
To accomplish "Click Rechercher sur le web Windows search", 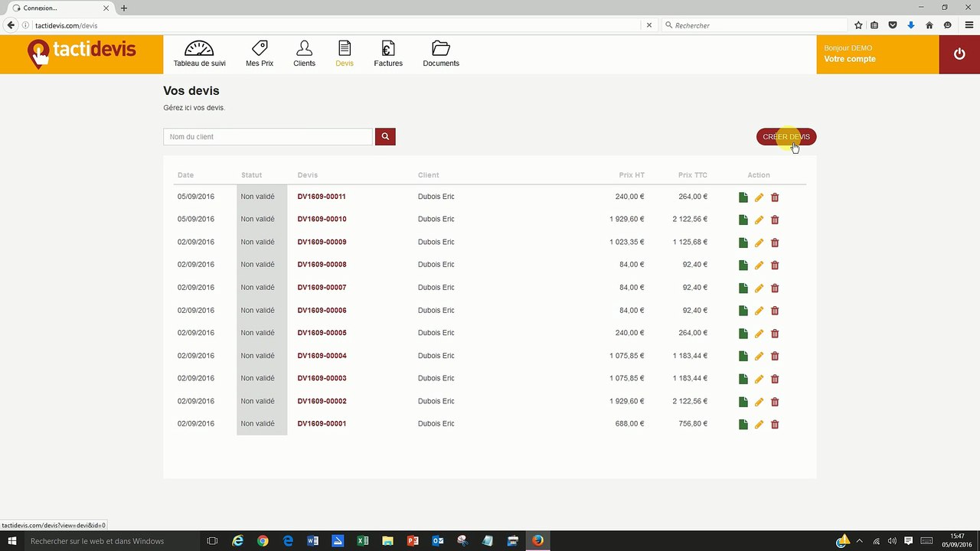I will coord(111,541).
